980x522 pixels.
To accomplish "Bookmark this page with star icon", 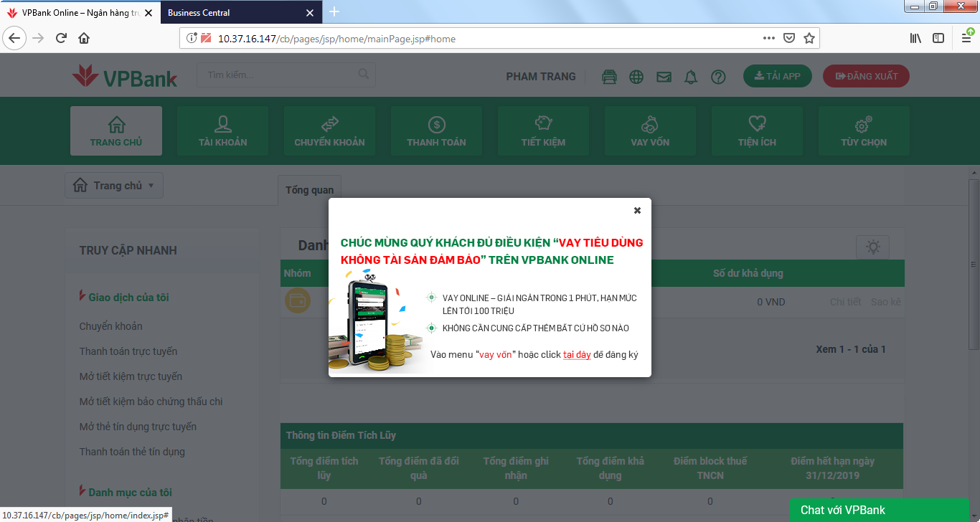I will (x=809, y=38).
